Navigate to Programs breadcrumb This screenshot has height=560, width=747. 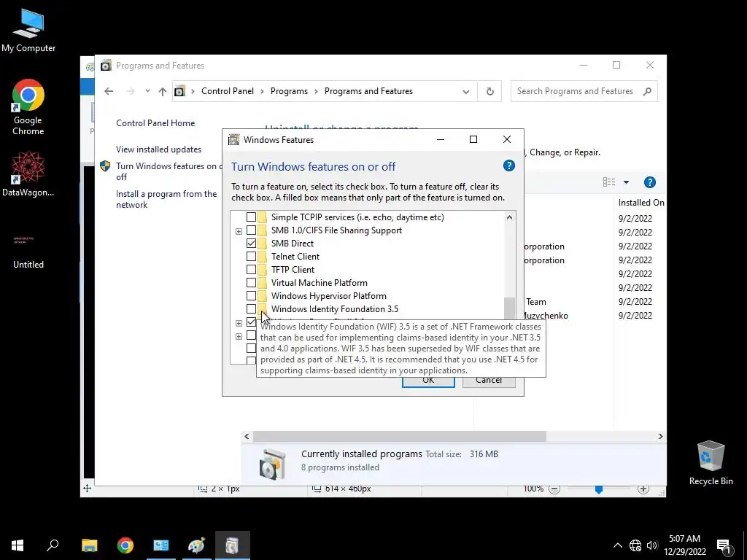[x=289, y=91]
